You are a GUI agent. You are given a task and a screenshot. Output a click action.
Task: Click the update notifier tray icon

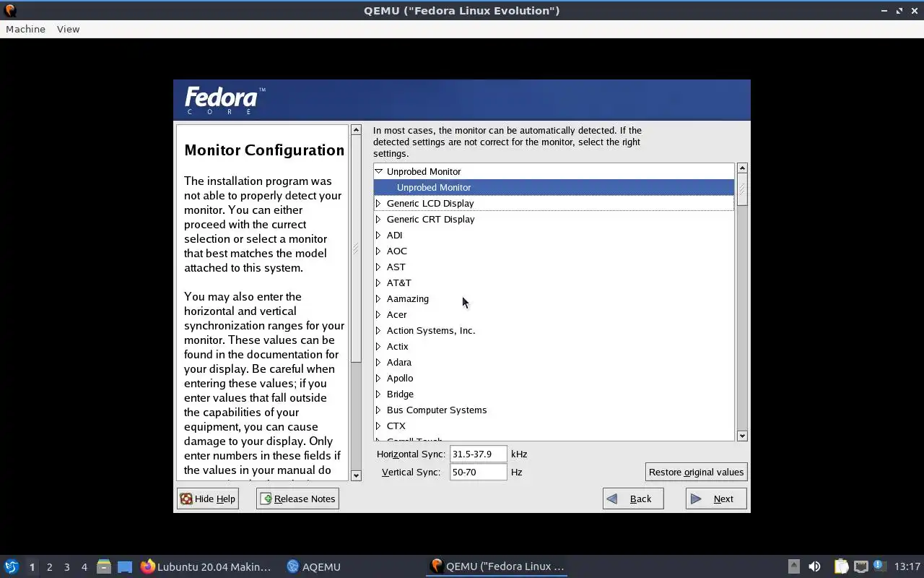point(879,566)
